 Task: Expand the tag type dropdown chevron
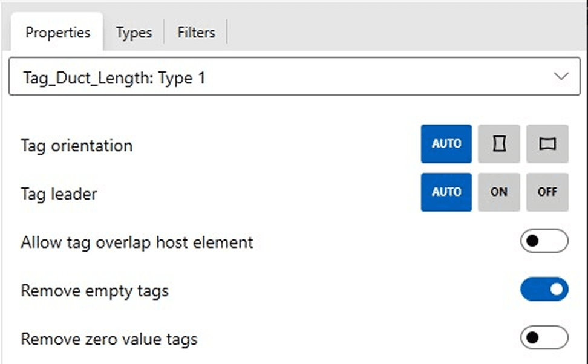(561, 77)
